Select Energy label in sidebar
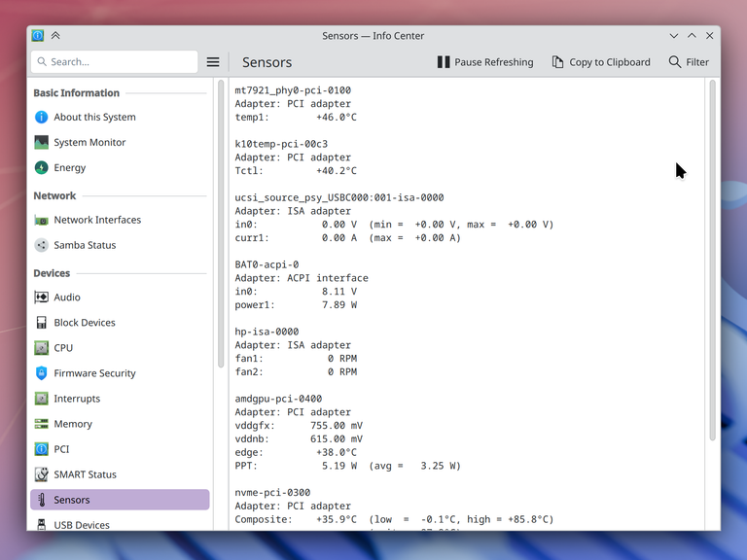 70,167
